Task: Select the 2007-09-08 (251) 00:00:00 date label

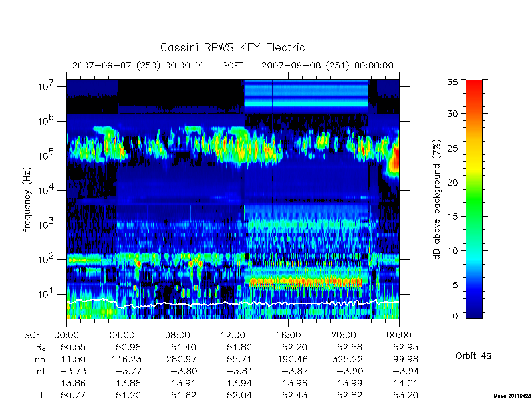Action: click(327, 65)
